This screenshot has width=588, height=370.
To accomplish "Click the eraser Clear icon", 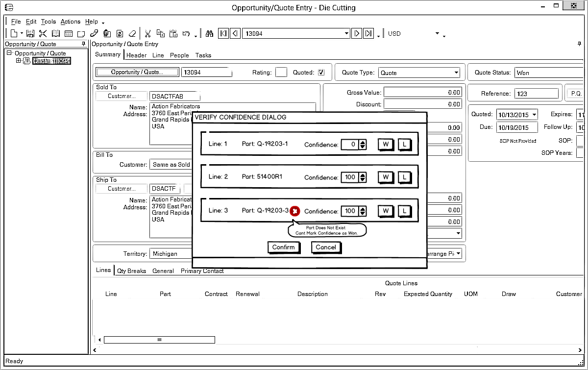I will click(132, 34).
